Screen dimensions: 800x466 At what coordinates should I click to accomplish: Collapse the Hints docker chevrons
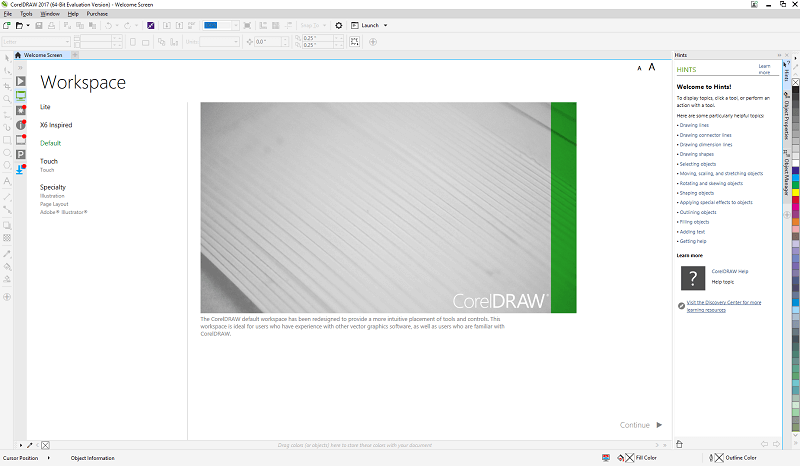(779, 55)
